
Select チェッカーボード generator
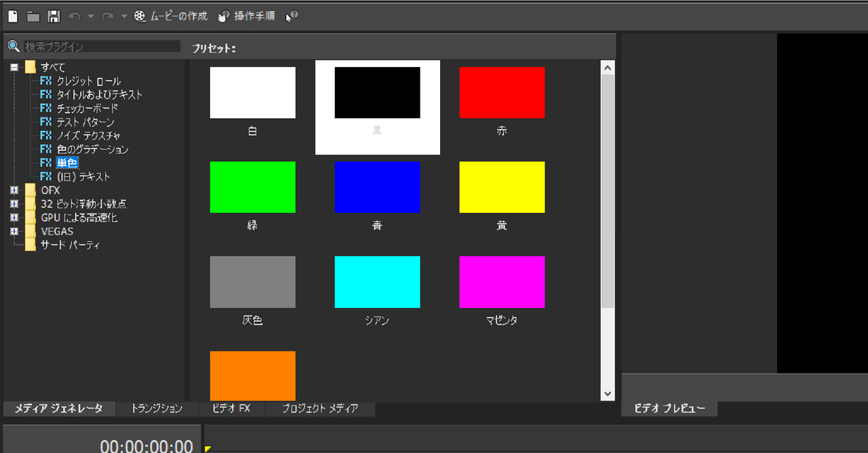click(87, 109)
